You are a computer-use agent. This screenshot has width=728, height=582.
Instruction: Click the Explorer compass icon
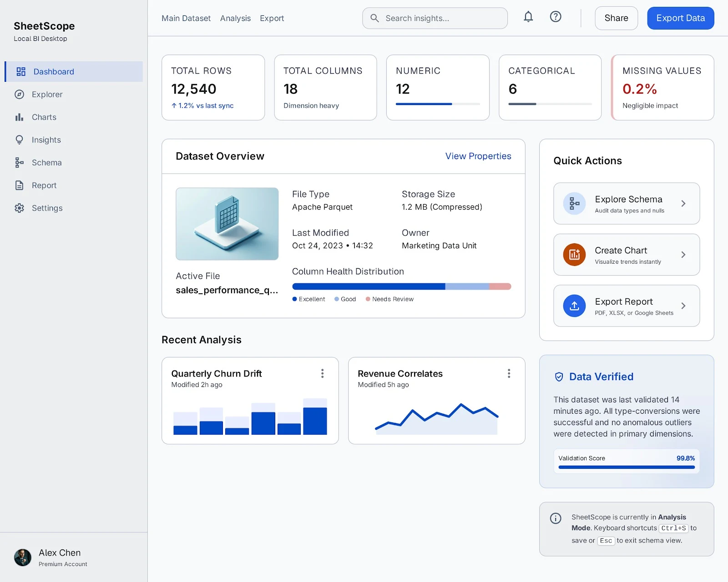[x=19, y=95]
